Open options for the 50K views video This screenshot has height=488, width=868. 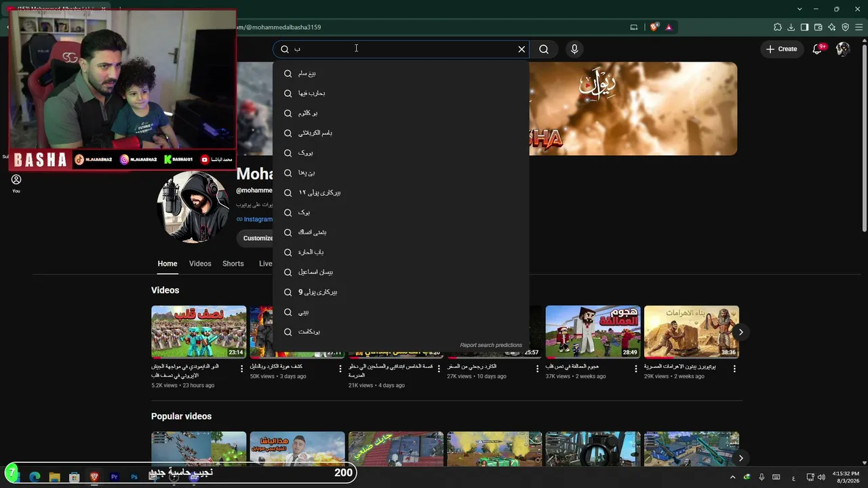340,369
